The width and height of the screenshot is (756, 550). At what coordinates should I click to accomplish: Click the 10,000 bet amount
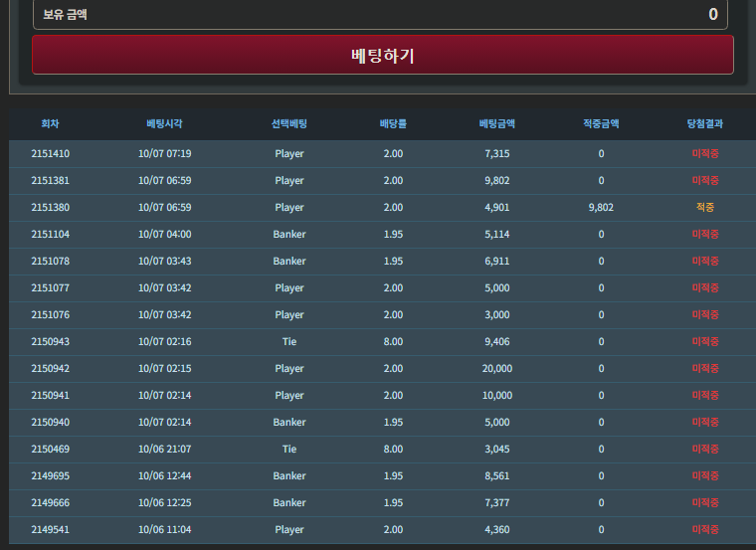tap(497, 396)
